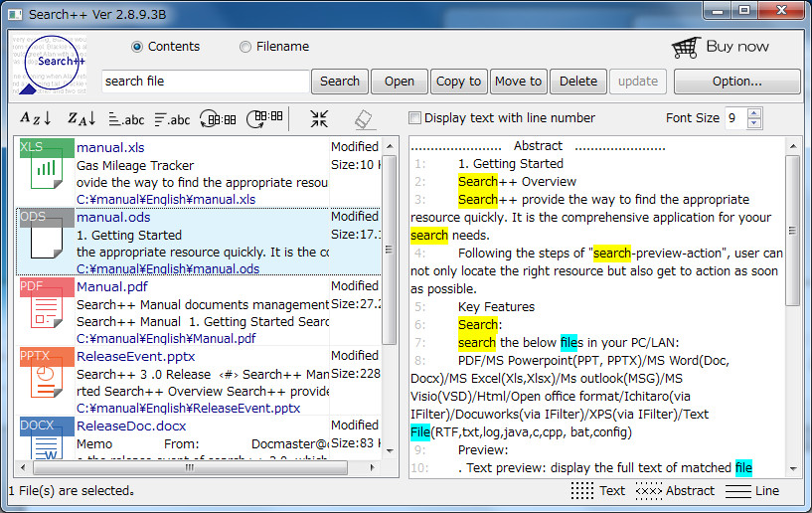Click the ODS file type icon
This screenshot has height=513, width=812.
coord(46,235)
